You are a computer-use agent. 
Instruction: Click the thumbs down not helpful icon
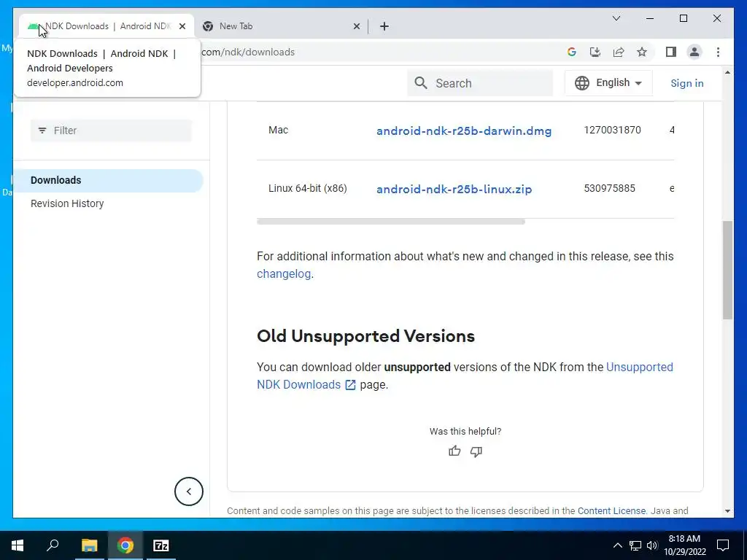pyautogui.click(x=476, y=451)
